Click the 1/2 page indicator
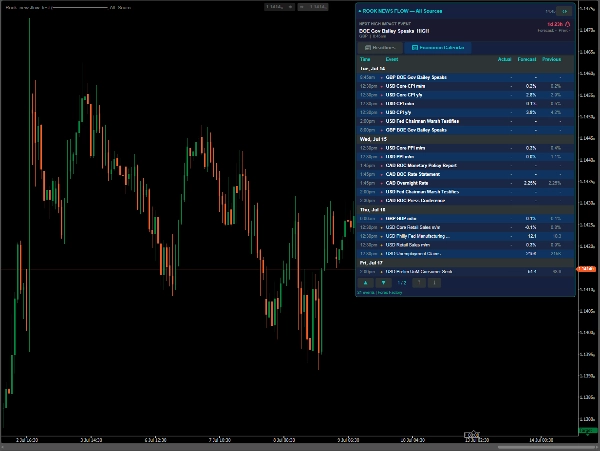 coord(401,283)
